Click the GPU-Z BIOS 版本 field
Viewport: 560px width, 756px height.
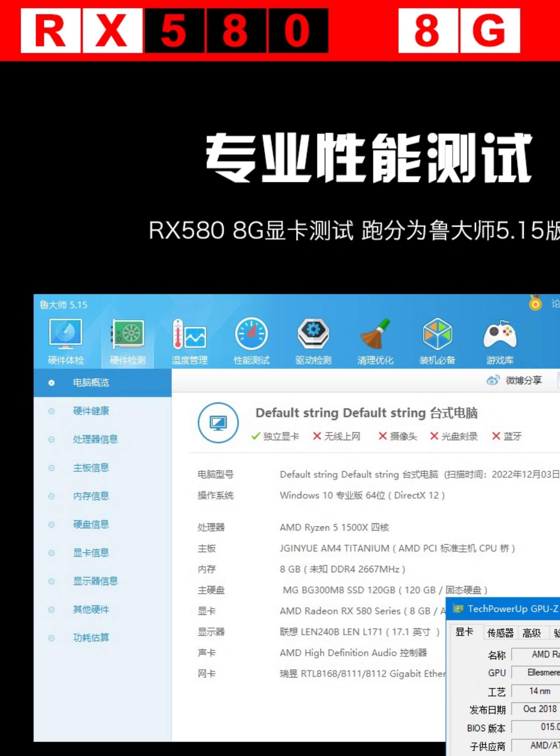pyautogui.click(x=536, y=727)
